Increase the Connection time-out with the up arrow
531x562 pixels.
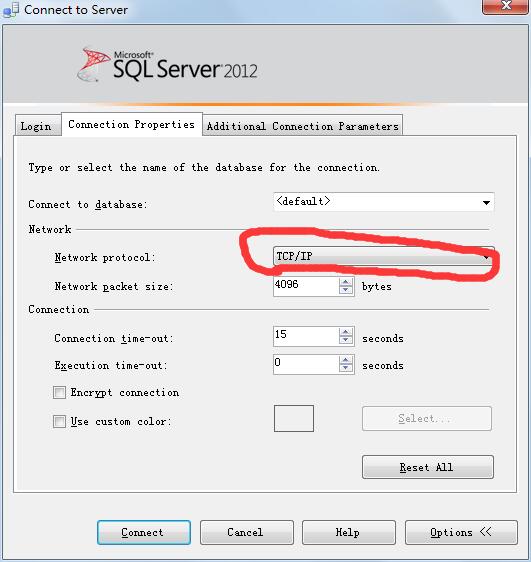[346, 332]
